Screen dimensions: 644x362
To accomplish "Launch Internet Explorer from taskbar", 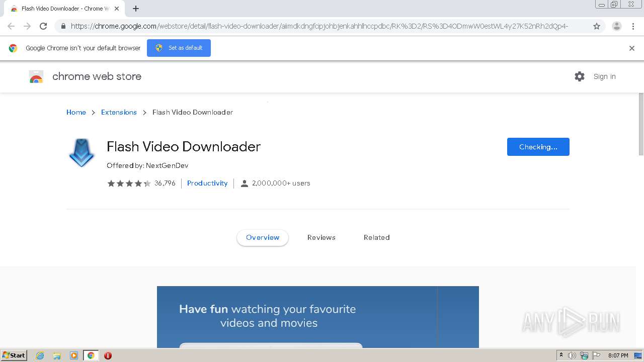I will [x=40, y=355].
